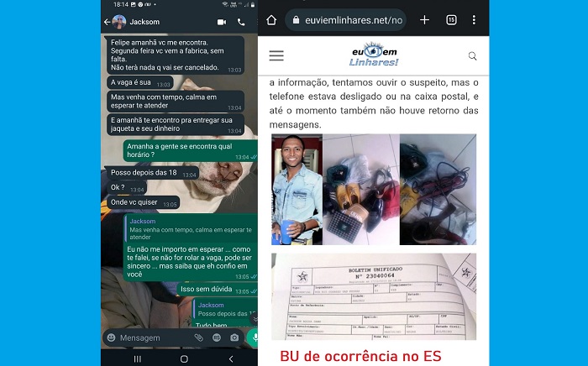The image size is (588, 366).
Task: Tap message 'E amanhã te encontro pra entregar'
Action: (176, 124)
